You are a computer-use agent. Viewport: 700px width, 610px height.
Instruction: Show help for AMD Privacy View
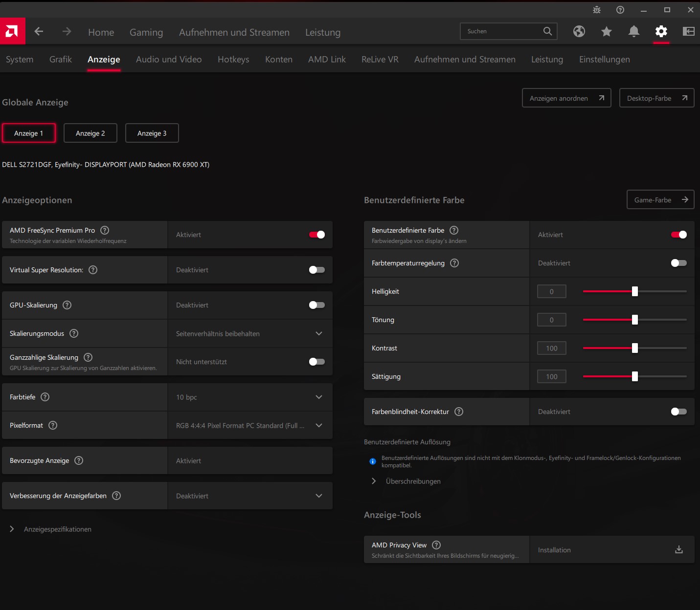(x=437, y=545)
